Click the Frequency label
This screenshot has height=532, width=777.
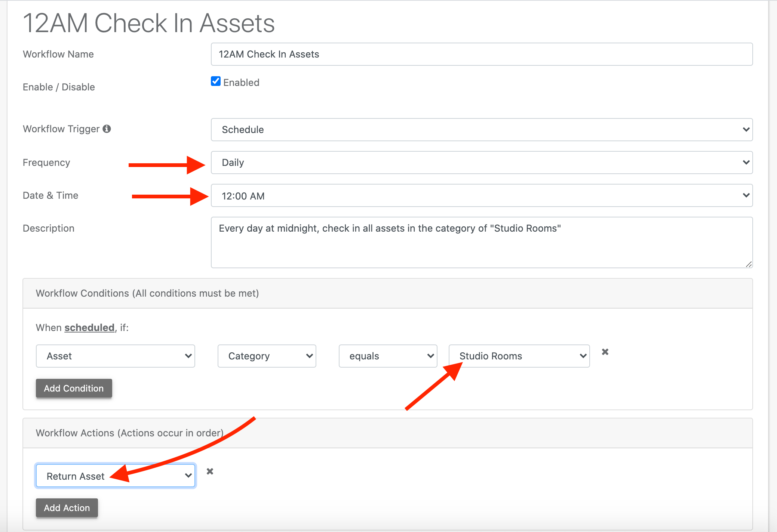tap(46, 163)
